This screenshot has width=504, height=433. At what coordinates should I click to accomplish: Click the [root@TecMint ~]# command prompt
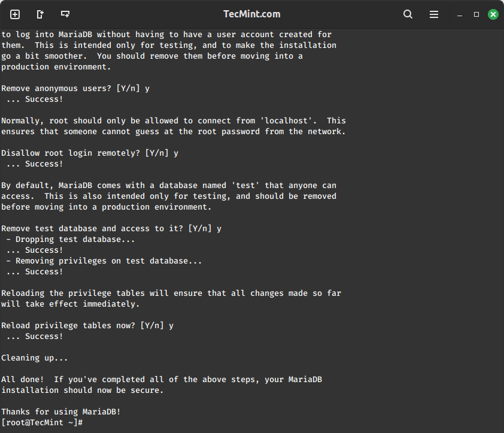[42, 423]
